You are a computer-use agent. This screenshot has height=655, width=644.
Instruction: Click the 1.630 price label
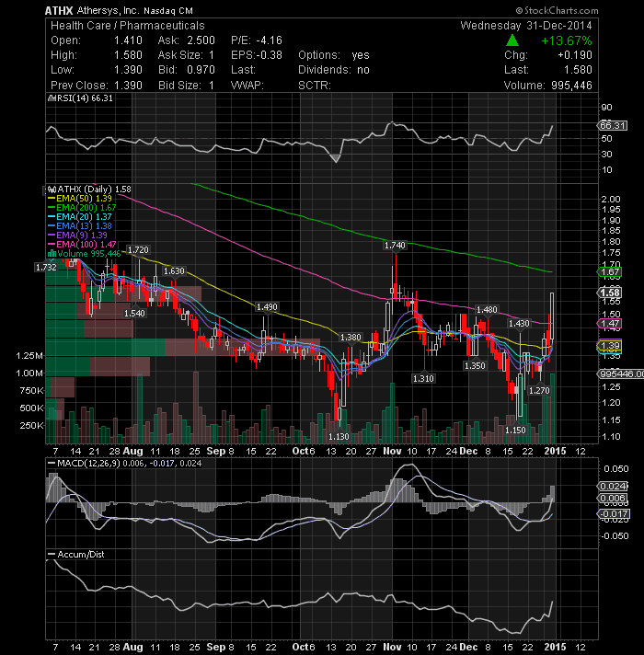point(174,271)
